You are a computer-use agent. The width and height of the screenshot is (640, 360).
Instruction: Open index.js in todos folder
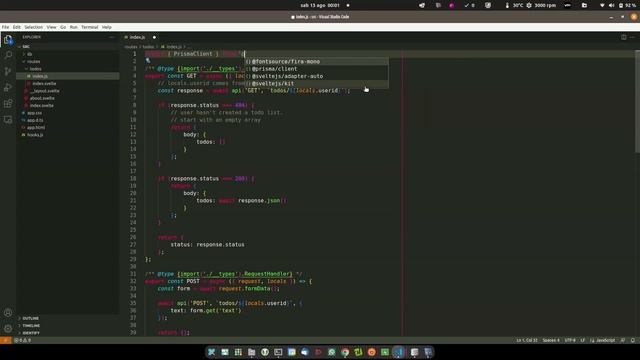point(67,76)
